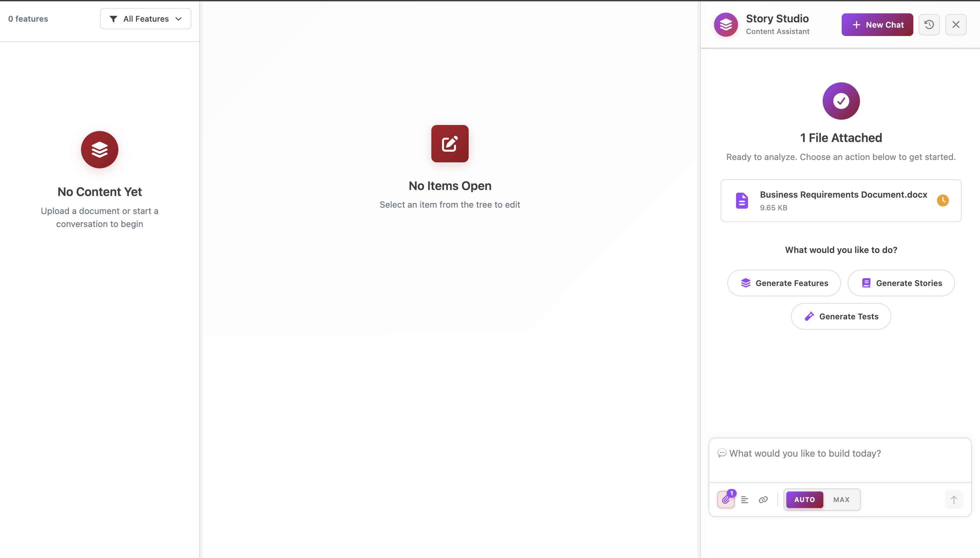This screenshot has width=980, height=558.
Task: Click Generate Stories button
Action: (x=901, y=283)
